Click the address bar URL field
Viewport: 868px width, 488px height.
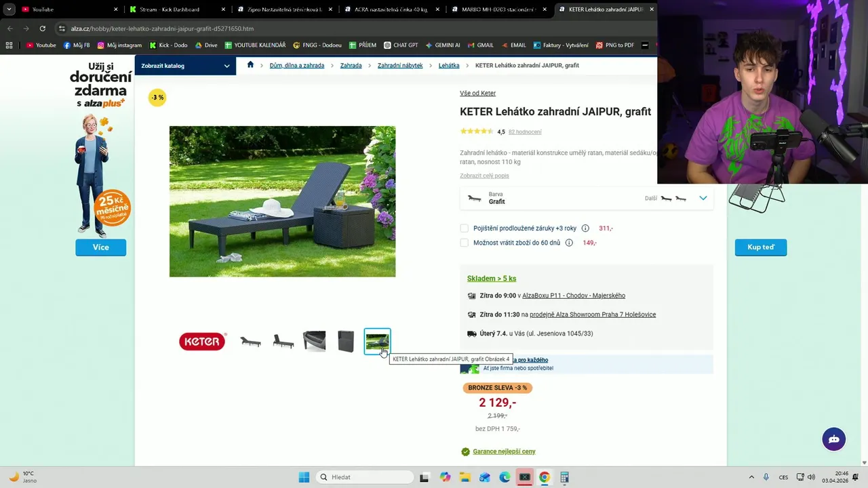pos(353,28)
